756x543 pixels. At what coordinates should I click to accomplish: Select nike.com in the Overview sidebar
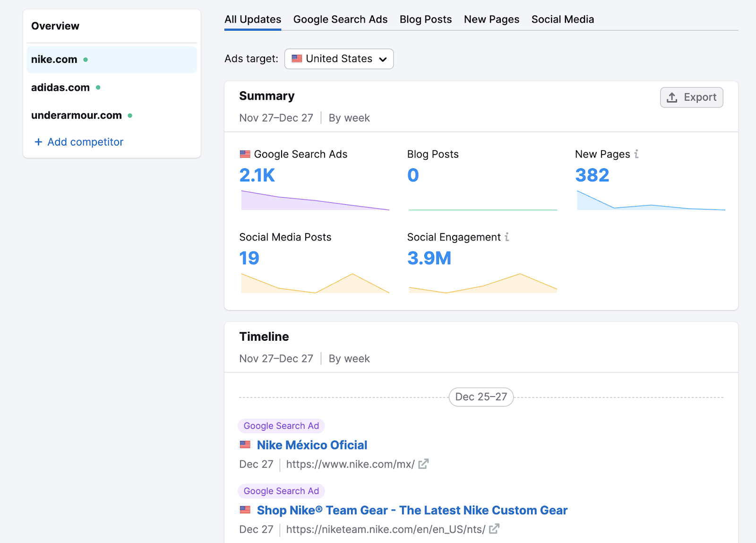click(54, 60)
